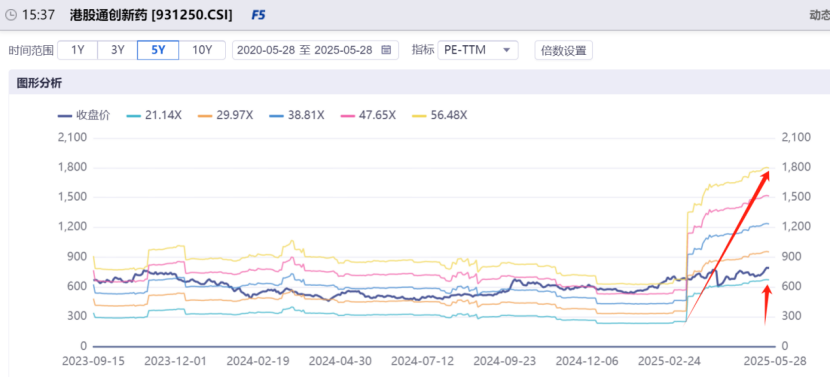Click the 指标 label
Image resolution: width=831 pixels, height=378 pixels.
(423, 50)
